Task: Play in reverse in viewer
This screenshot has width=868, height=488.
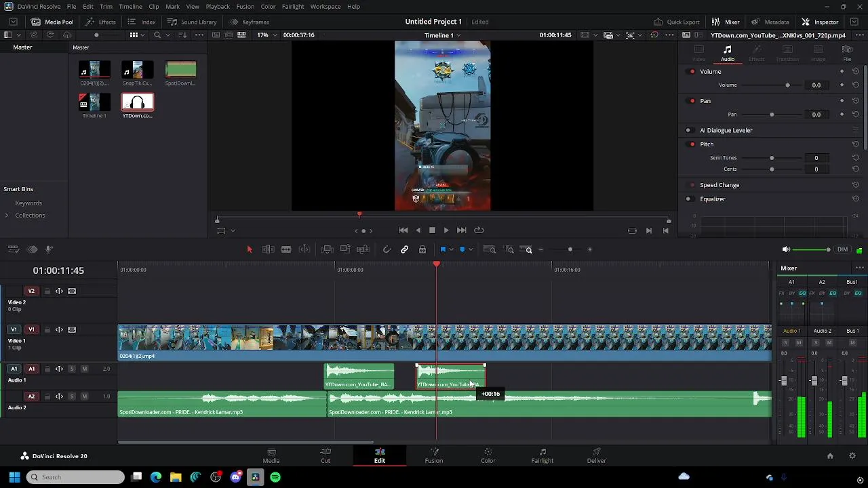Action: (x=418, y=230)
